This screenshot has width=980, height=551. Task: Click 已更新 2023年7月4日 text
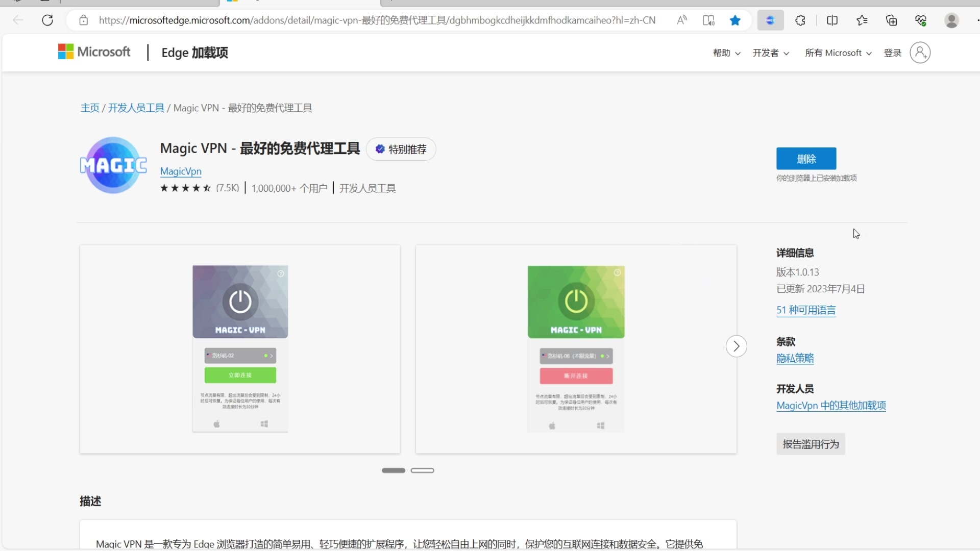pyautogui.click(x=821, y=289)
